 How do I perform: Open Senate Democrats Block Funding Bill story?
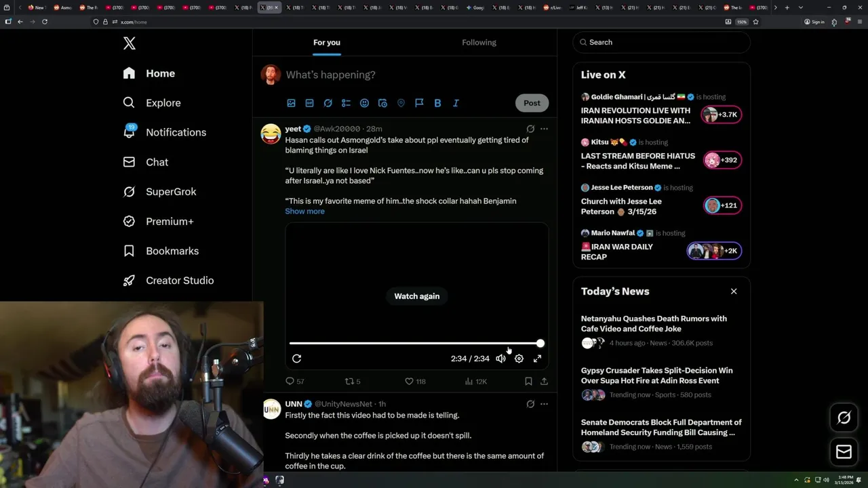tap(661, 434)
